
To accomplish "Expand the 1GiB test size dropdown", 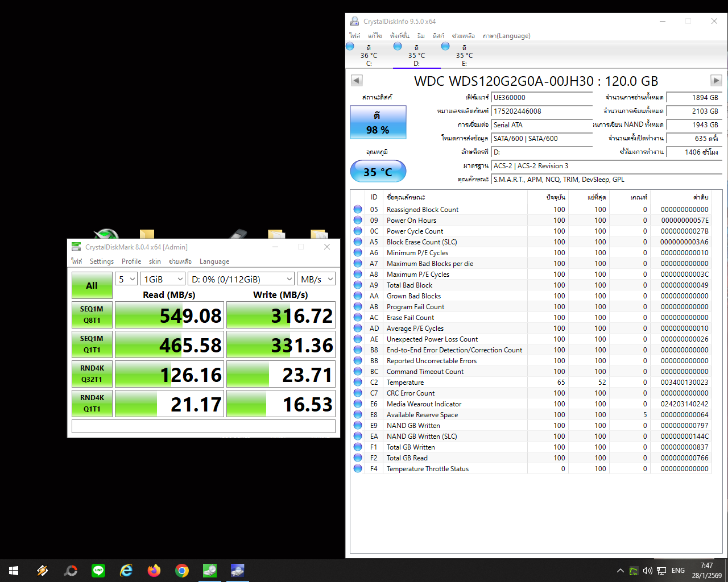I will 163,279.
